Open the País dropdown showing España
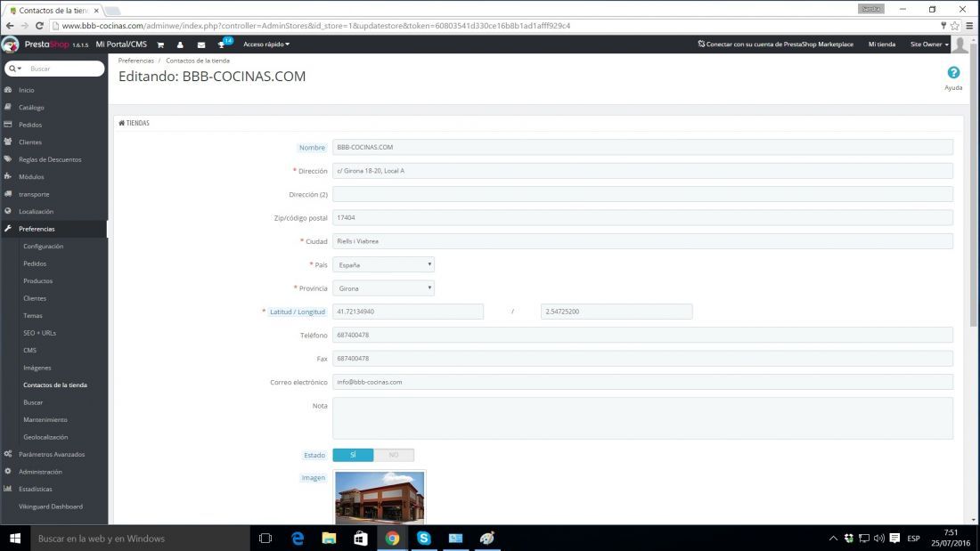 [383, 265]
